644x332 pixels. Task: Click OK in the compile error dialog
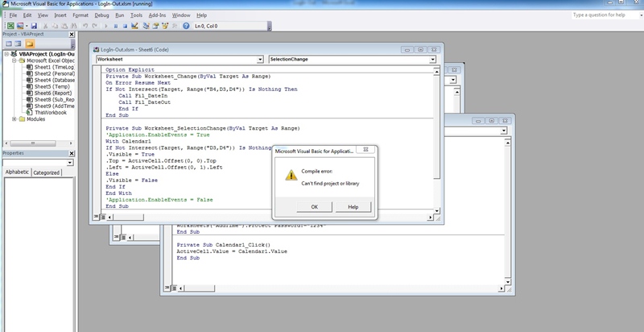[292, 207]
